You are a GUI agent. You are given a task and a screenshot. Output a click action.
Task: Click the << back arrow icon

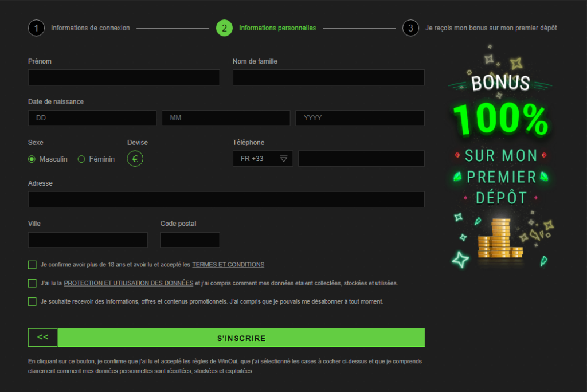click(42, 337)
